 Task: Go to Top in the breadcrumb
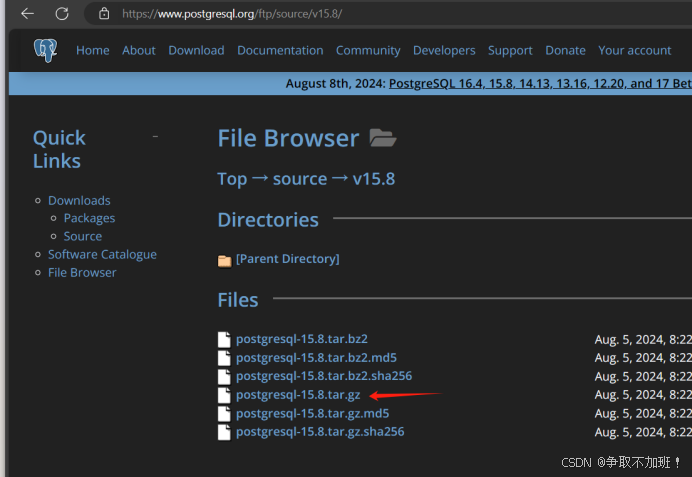click(232, 179)
